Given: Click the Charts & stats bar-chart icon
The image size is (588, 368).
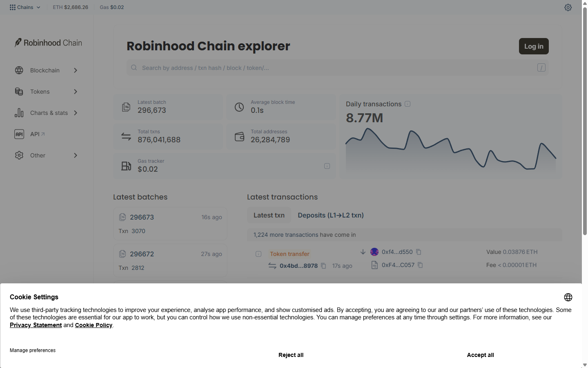Looking at the screenshot, I should click(x=19, y=113).
